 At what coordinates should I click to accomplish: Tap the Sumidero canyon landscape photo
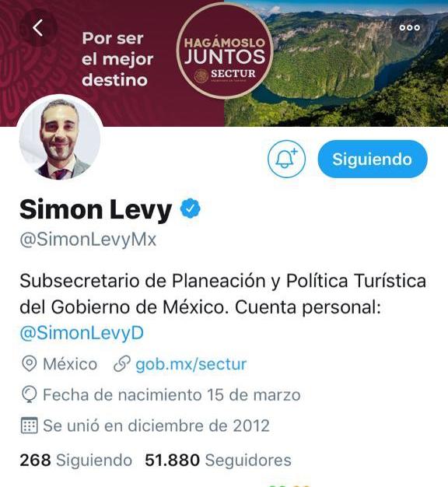click(x=336, y=63)
